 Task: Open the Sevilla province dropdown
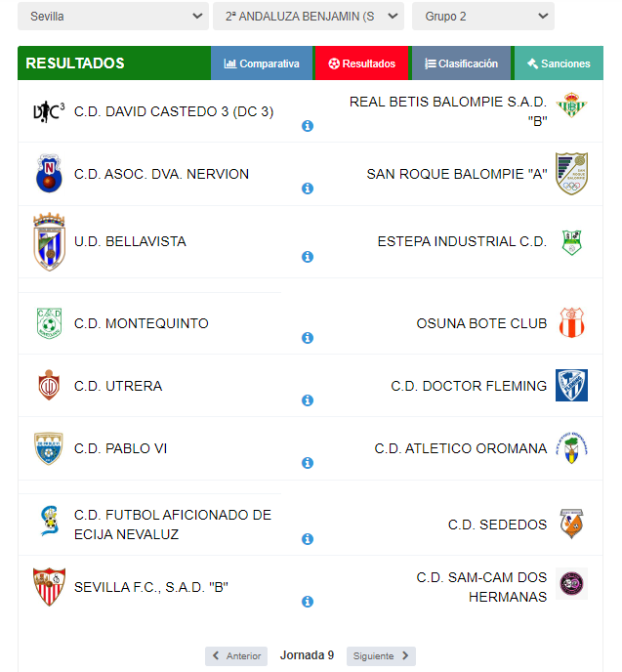point(112,17)
